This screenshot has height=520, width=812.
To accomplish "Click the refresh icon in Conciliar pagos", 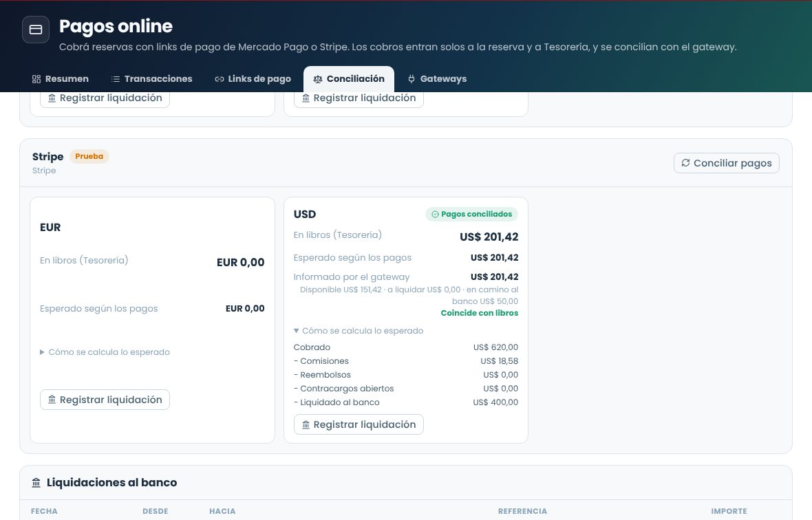I will coord(685,162).
